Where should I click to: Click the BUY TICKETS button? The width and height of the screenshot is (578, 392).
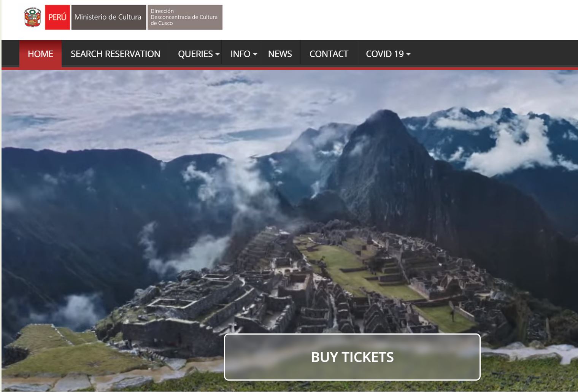(x=352, y=357)
